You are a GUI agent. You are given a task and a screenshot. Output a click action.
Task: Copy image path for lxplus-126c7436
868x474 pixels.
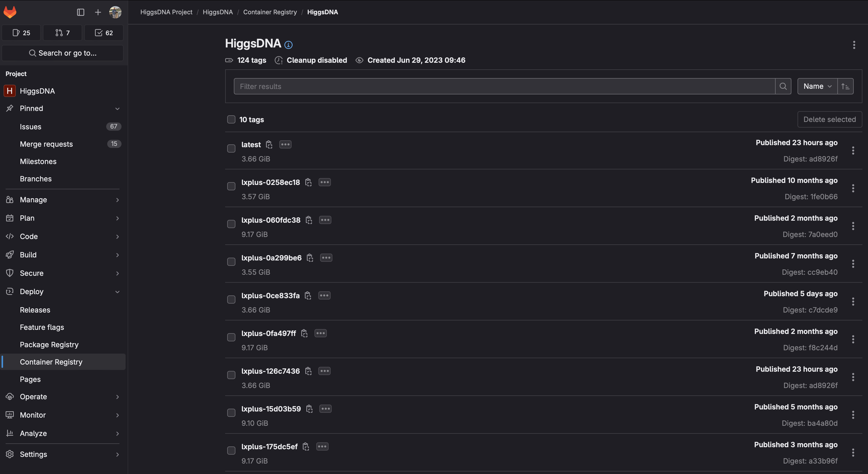click(308, 371)
